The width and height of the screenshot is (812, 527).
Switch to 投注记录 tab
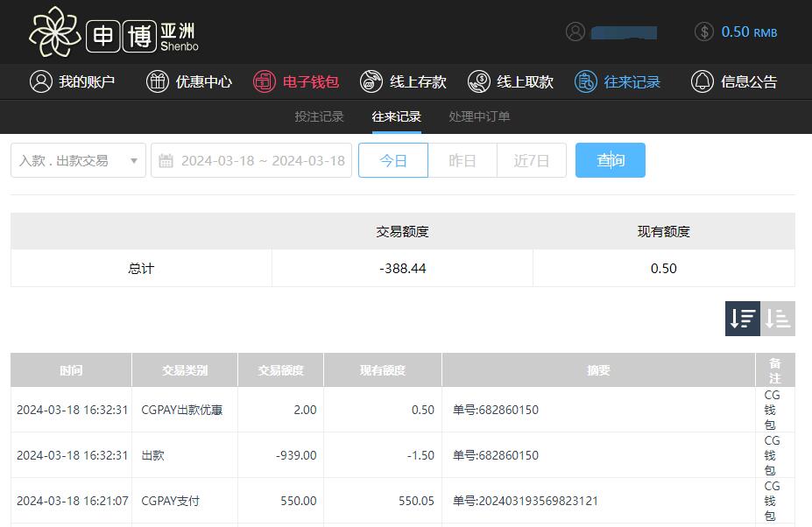point(319,116)
